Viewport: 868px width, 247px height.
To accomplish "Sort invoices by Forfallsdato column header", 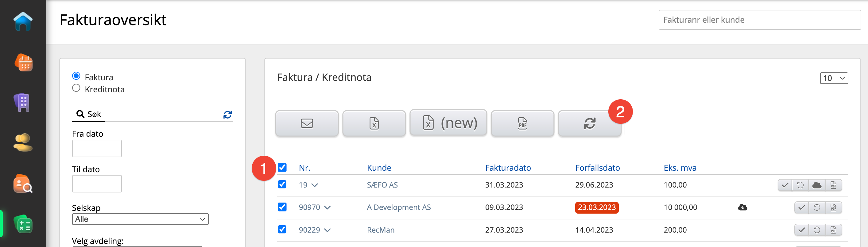I will [x=597, y=168].
